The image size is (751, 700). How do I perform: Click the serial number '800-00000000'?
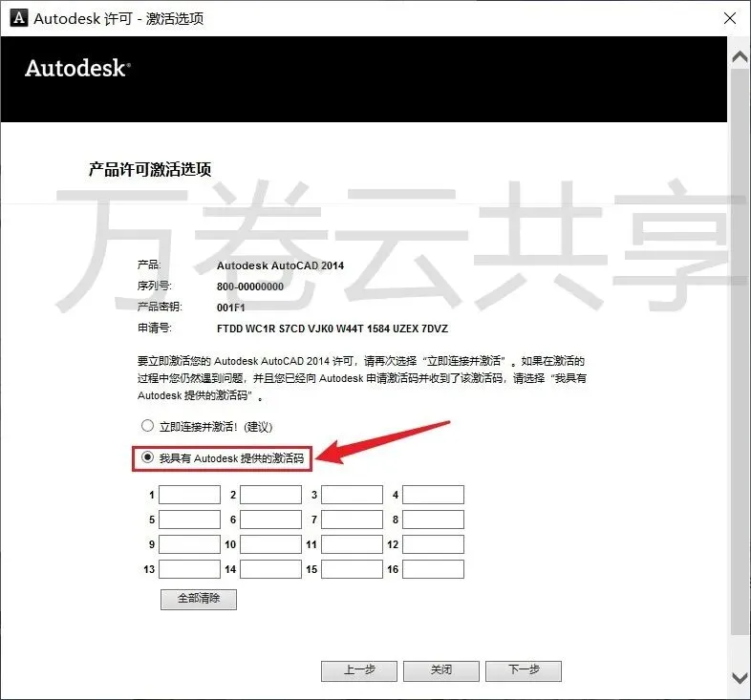click(250, 286)
